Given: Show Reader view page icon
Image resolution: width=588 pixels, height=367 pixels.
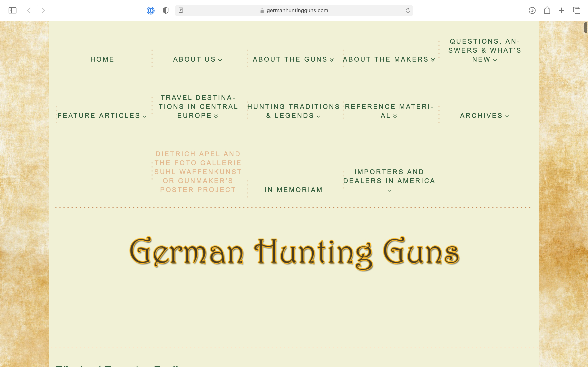Looking at the screenshot, I should tap(181, 10).
